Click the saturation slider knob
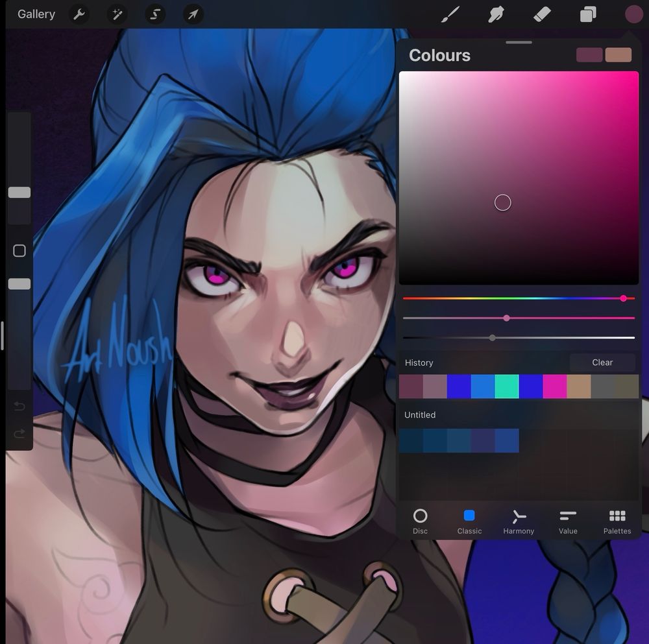 pos(507,318)
